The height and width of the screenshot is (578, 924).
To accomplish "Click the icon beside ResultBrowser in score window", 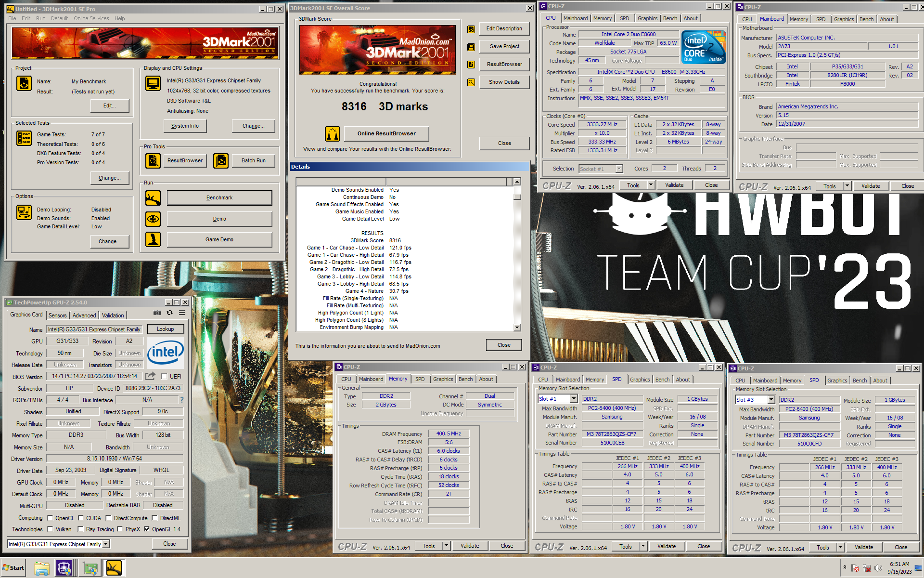I will [471, 65].
